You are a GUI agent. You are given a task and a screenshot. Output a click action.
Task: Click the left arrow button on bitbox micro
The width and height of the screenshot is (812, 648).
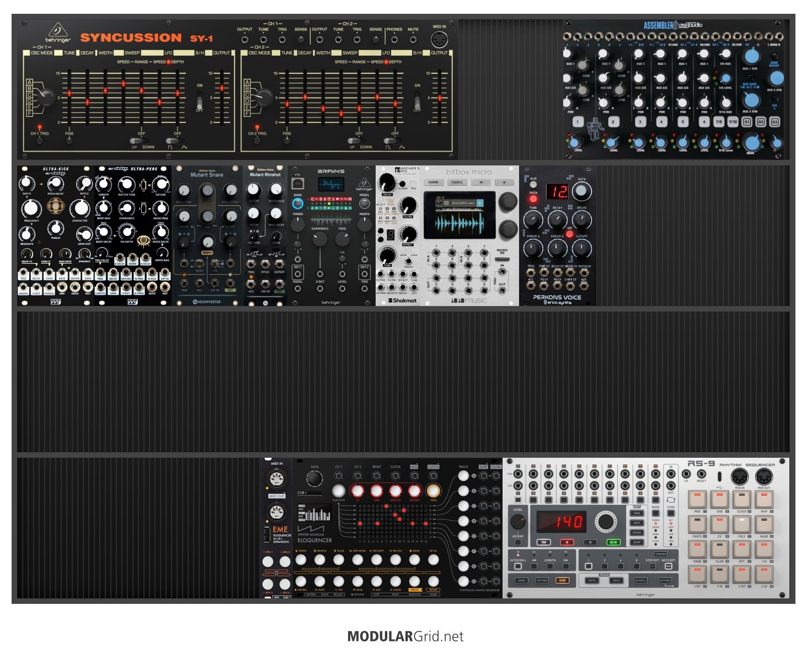tap(480, 182)
